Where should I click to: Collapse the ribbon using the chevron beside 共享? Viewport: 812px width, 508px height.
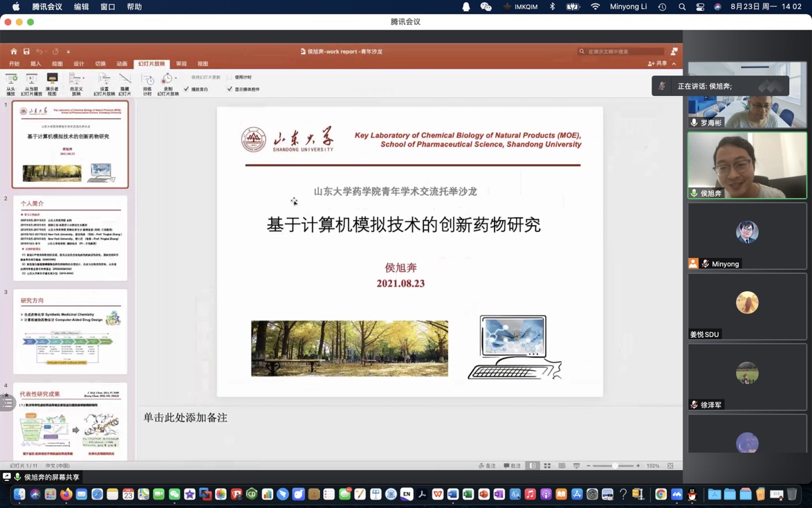click(x=674, y=64)
